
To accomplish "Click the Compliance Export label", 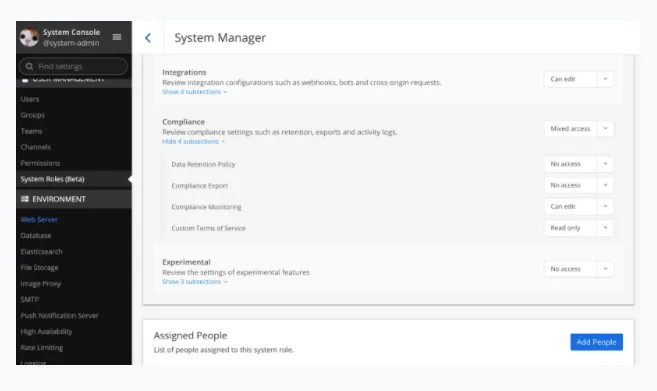I will [x=199, y=186].
